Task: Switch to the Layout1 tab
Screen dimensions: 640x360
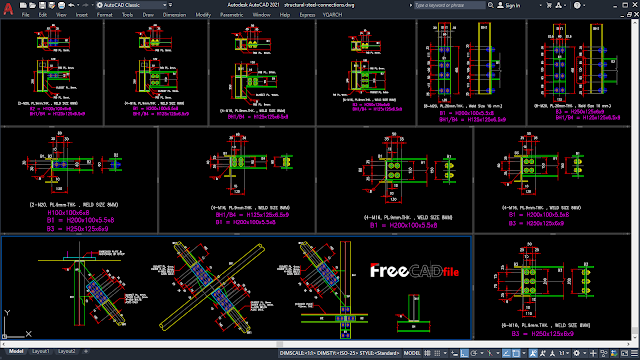Action: (x=40, y=351)
